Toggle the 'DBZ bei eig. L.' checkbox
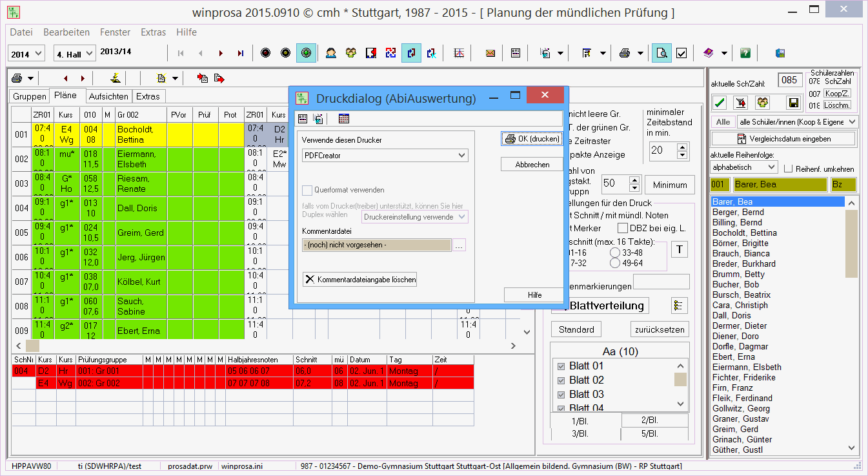Viewport: 868px width, 476px height. pos(623,228)
